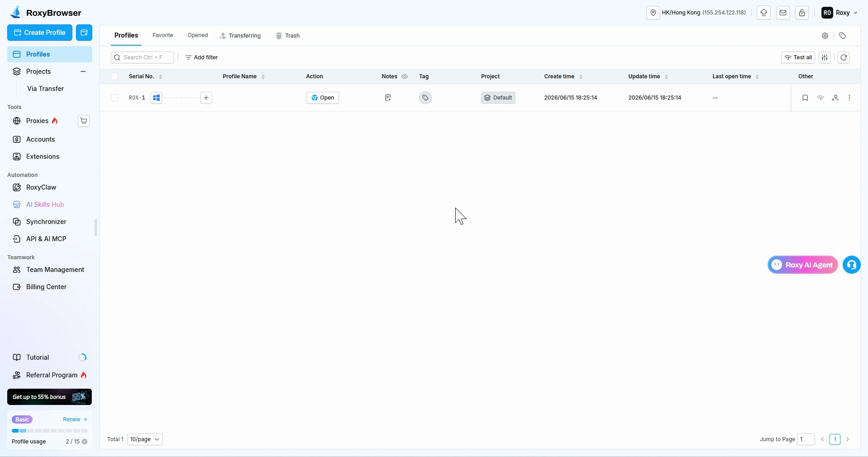Open the Tutorial link
Image resolution: width=868 pixels, height=457 pixels.
click(38, 357)
